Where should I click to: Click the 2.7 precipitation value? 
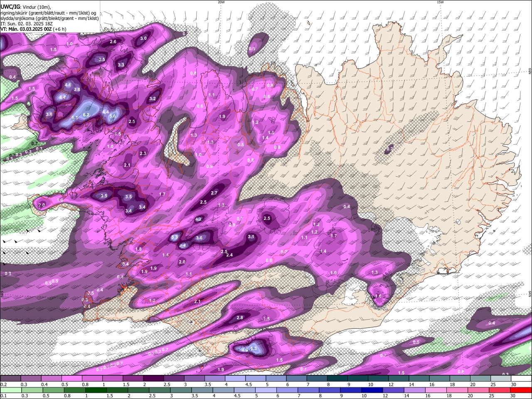[x=214, y=193]
